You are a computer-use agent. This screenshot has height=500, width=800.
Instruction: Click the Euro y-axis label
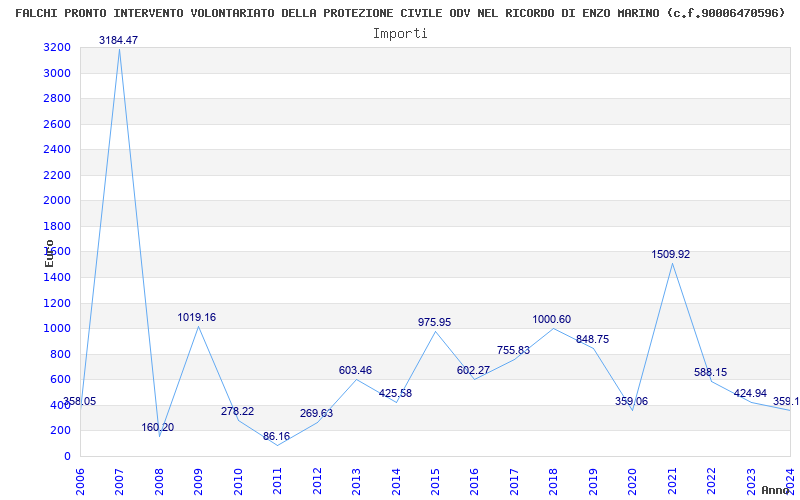pos(49,253)
